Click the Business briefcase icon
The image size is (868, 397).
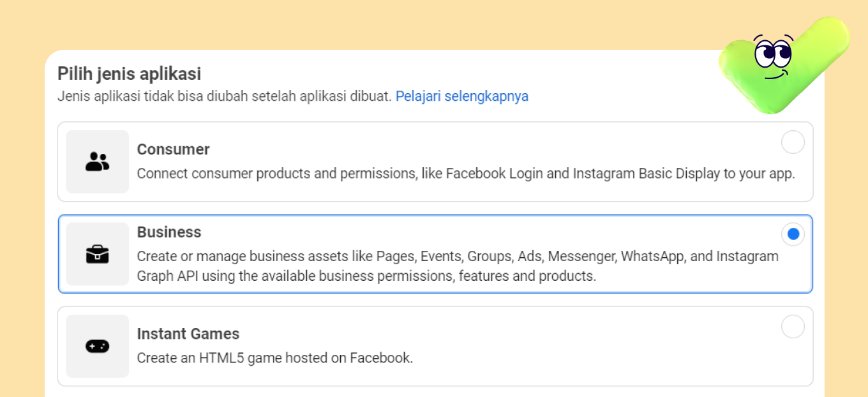pos(98,254)
